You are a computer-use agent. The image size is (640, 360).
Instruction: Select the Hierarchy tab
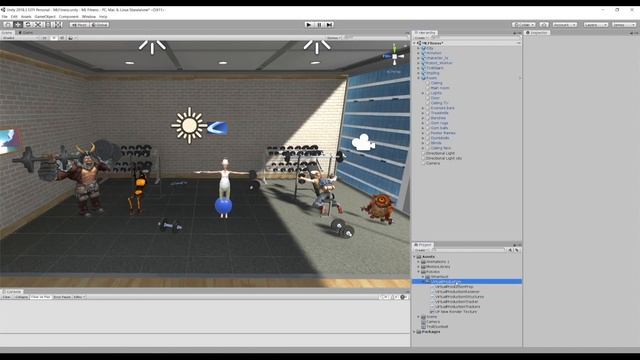coord(425,33)
